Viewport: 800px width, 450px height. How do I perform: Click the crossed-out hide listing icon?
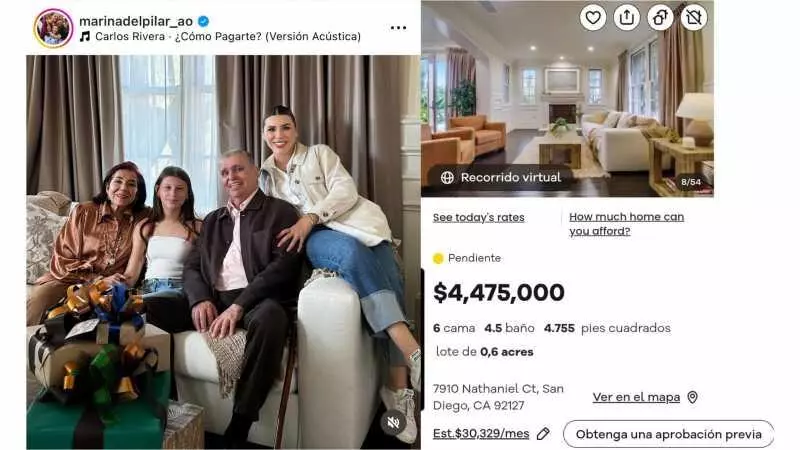coord(694,18)
